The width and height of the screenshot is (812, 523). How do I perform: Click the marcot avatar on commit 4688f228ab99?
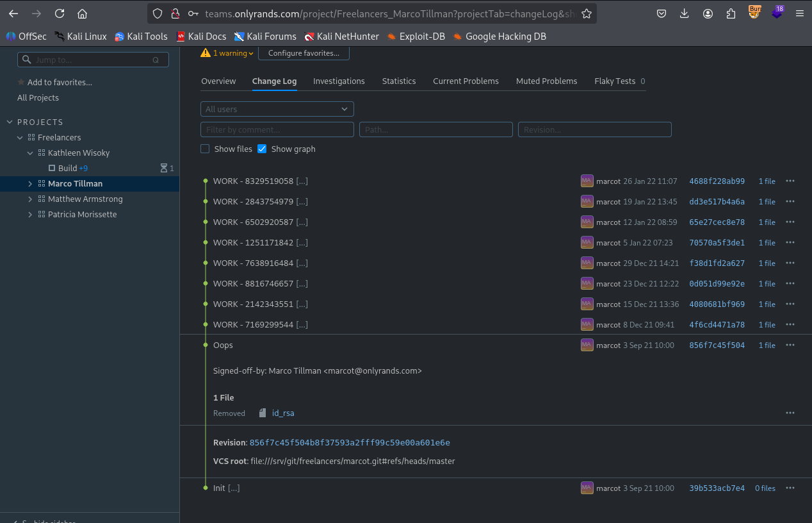[x=587, y=181]
